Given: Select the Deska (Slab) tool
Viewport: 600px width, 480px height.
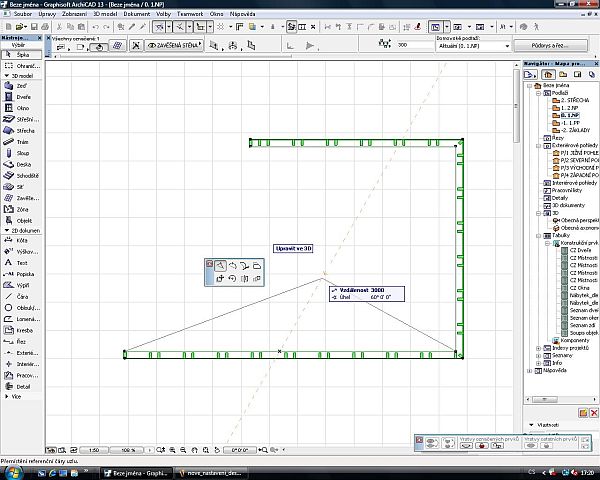Looking at the screenshot, I should (21, 164).
